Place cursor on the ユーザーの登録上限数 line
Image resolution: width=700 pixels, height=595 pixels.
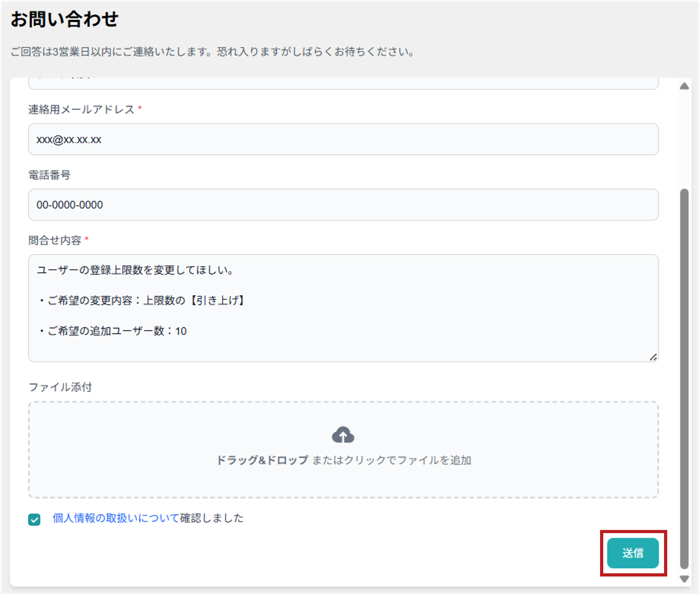(135, 270)
